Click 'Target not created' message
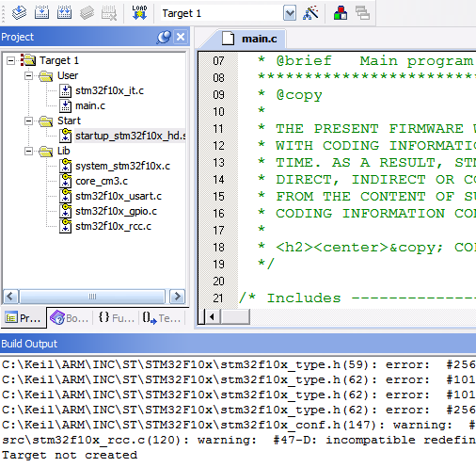Image resolution: width=476 pixels, height=467 pixels. (70, 455)
